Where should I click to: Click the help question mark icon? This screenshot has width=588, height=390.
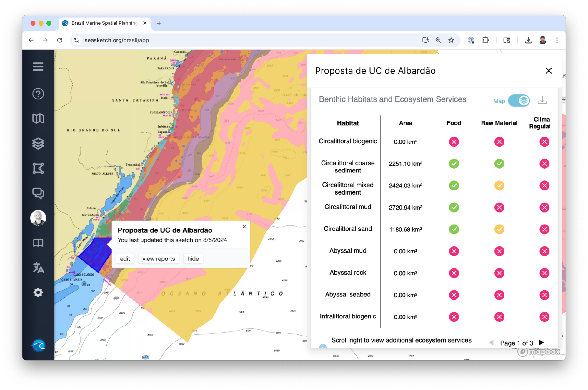point(38,94)
